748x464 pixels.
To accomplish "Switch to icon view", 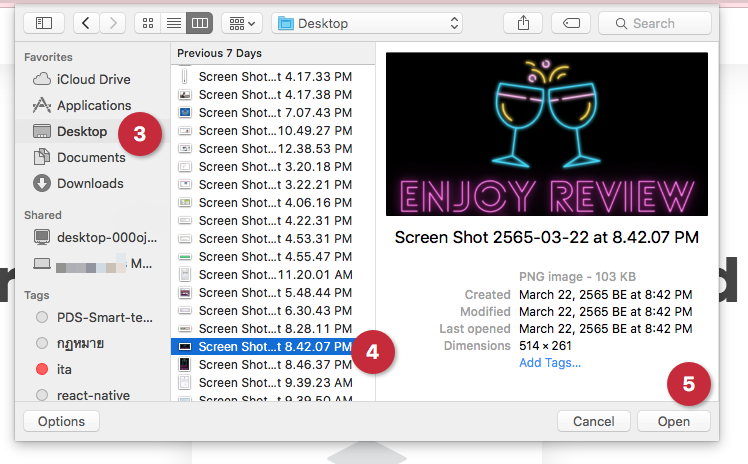I will pos(147,22).
